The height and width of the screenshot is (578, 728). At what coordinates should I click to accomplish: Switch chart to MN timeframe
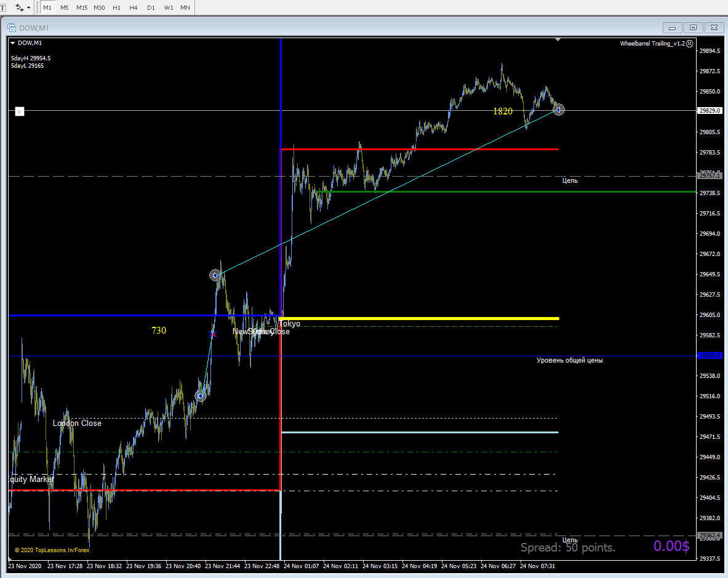[185, 7]
